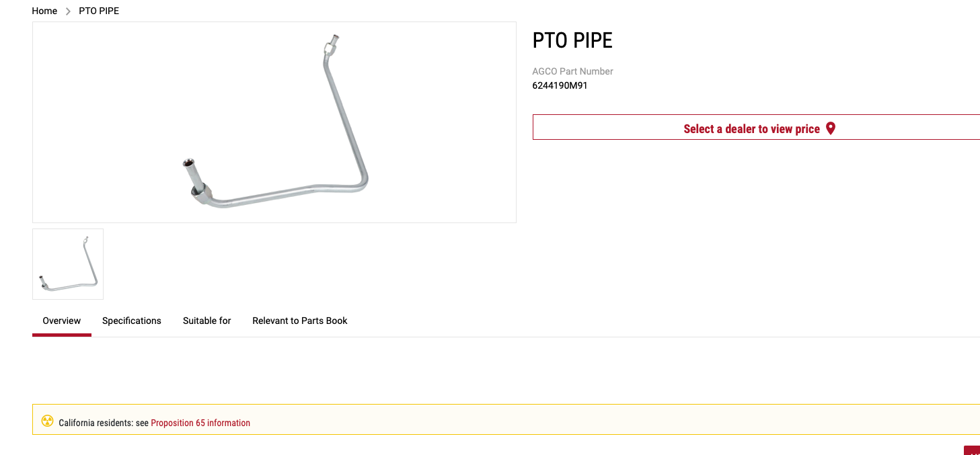Open the Proposition 65 information link
Viewport: 980px width, 455px height.
pos(200,423)
